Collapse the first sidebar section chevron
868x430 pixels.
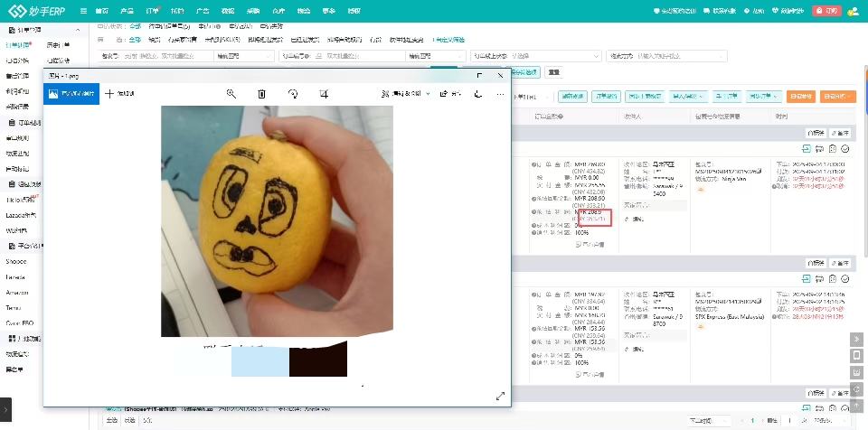click(78, 30)
